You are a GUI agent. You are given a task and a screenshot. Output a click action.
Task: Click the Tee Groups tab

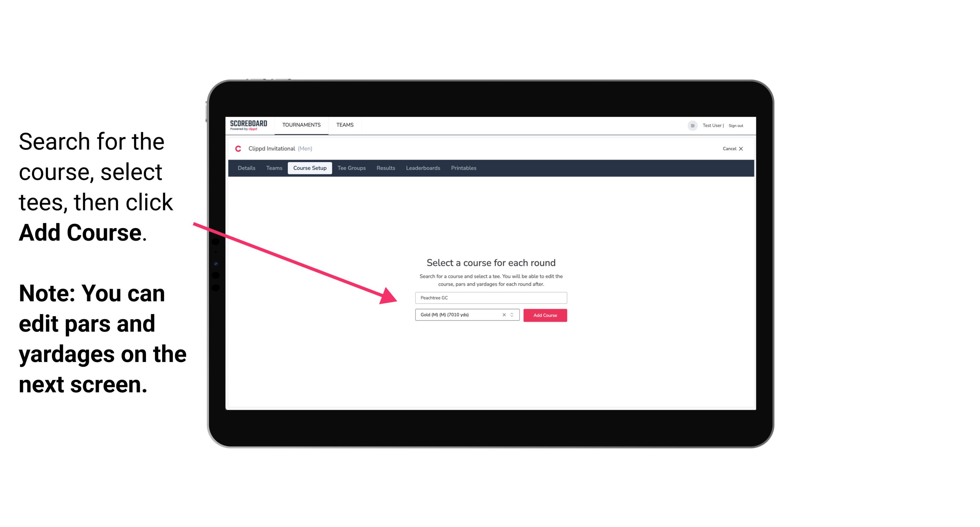351,168
